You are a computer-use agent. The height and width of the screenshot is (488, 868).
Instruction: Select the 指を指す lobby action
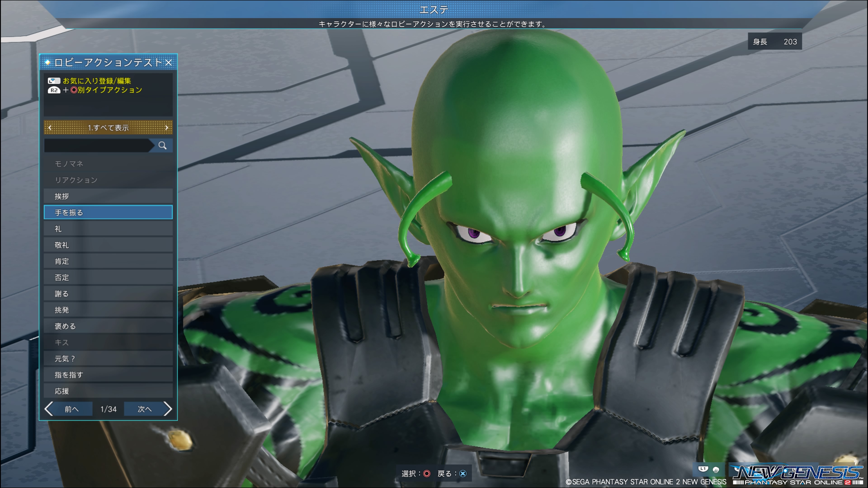(x=108, y=375)
